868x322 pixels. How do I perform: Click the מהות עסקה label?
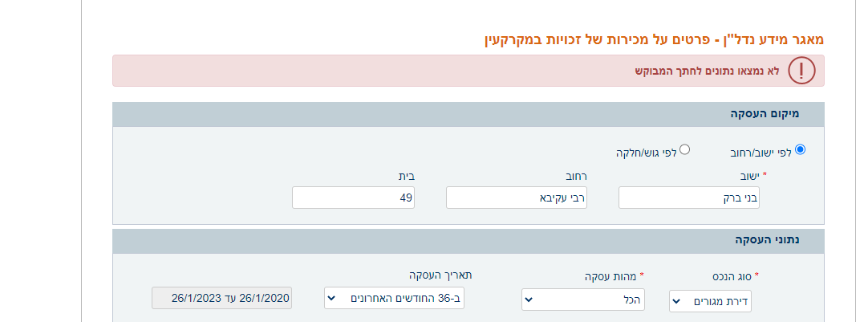click(x=613, y=275)
